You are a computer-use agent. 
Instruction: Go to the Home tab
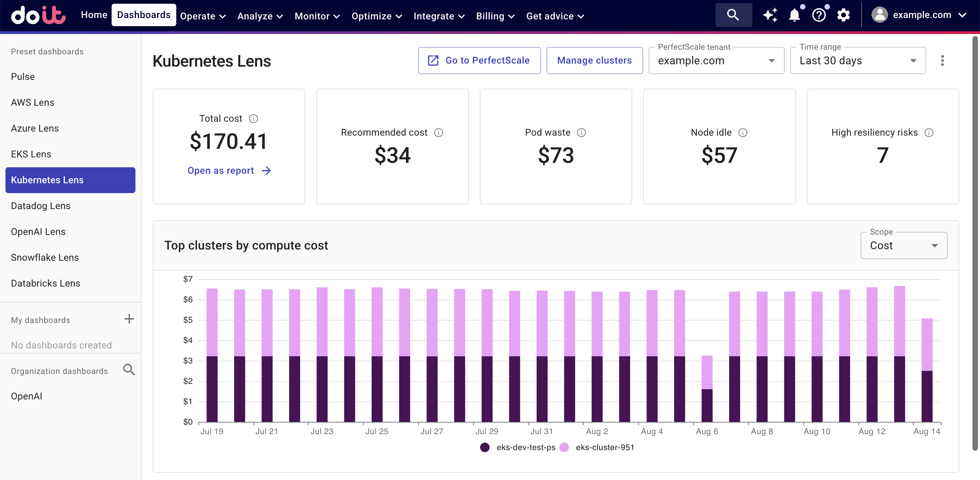tap(94, 15)
